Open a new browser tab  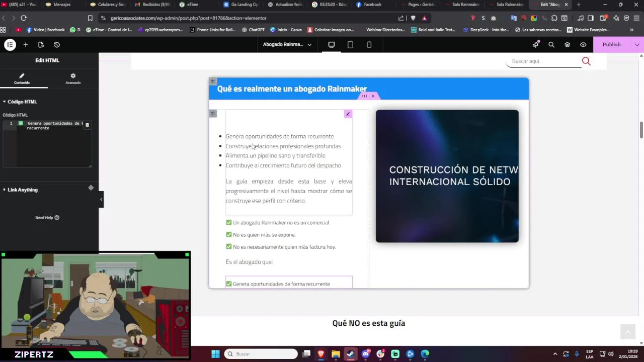coord(579,5)
